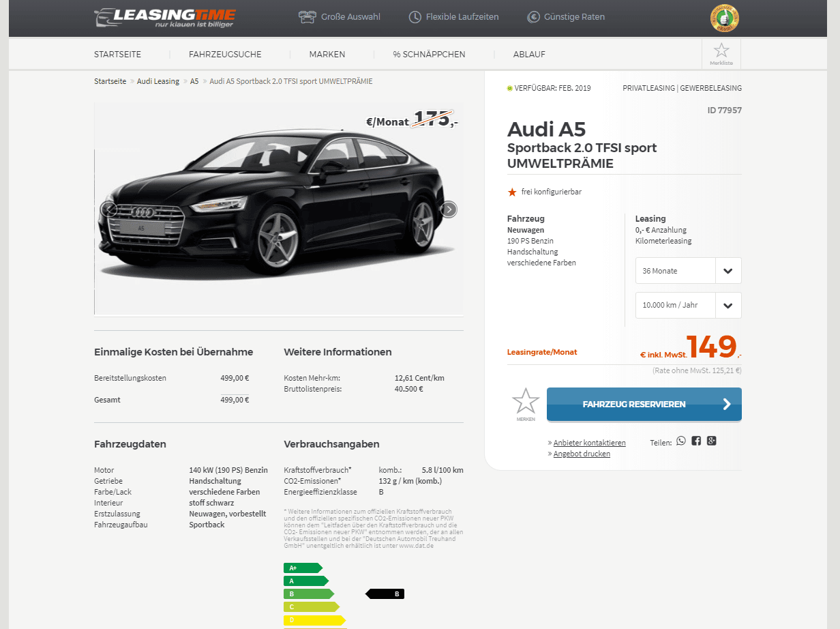This screenshot has height=629, width=840.
Task: Click Bruttolistenpreis value 40.500 €
Action: click(x=409, y=389)
